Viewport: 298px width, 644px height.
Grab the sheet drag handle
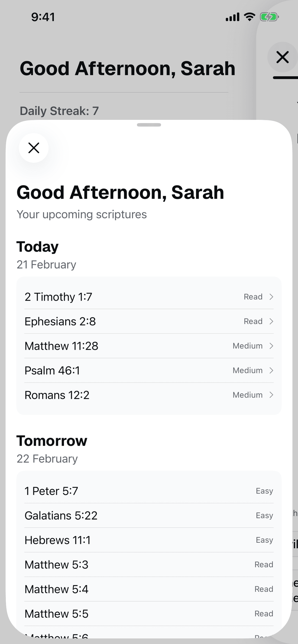click(x=149, y=125)
